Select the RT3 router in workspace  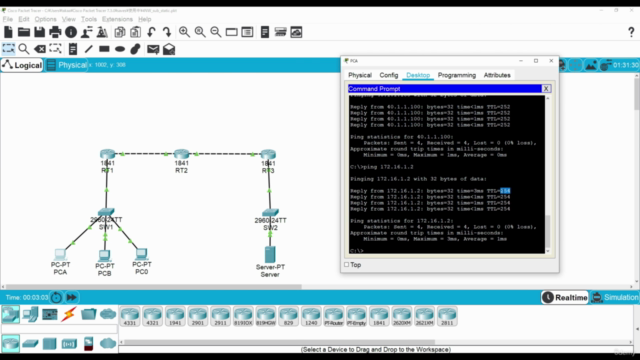click(x=268, y=154)
